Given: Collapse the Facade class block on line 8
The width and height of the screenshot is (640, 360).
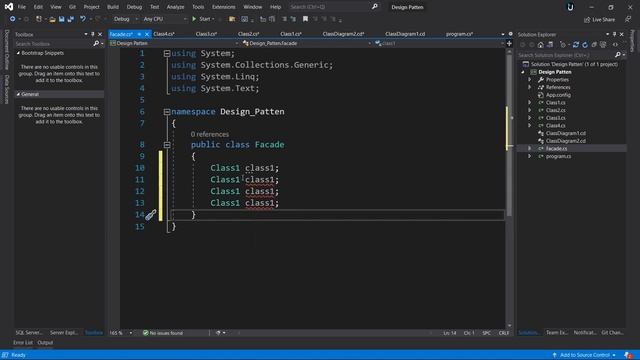Looking at the screenshot, I should [x=167, y=145].
